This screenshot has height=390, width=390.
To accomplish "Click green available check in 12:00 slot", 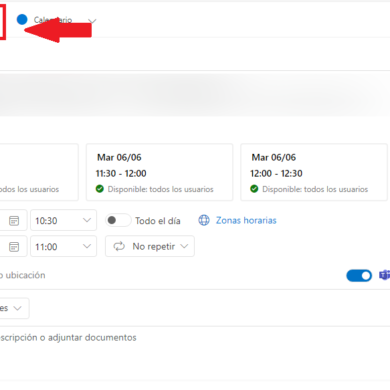I will [254, 189].
